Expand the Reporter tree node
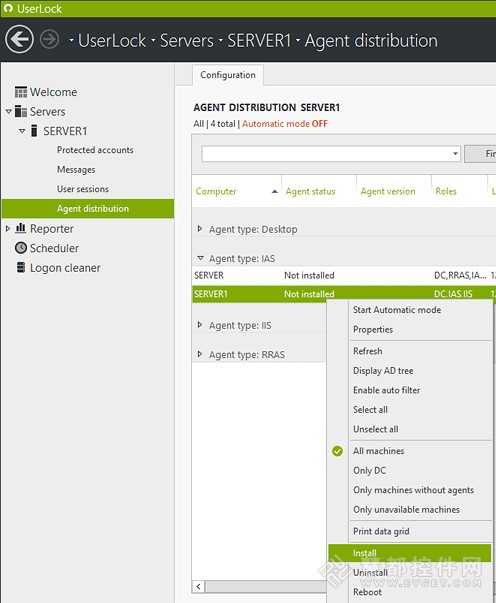Screen dimensions: 496x603 (x=8, y=228)
